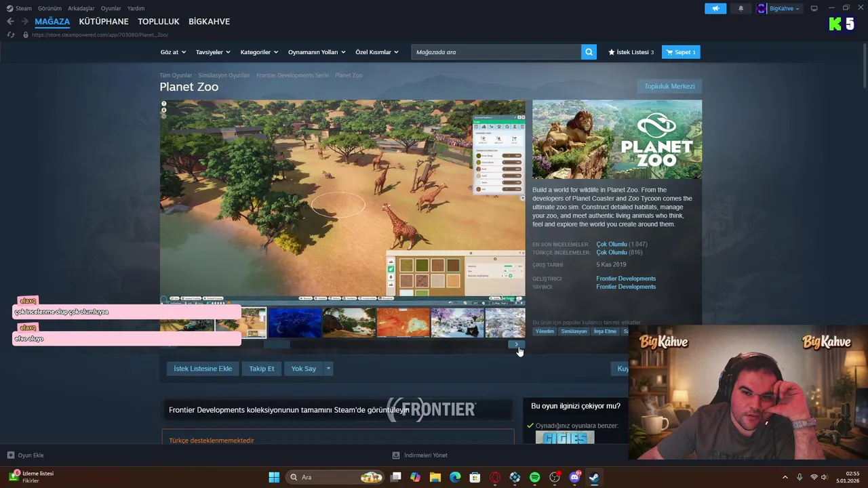Image resolution: width=868 pixels, height=488 pixels.
Task: Click the Mağazada ara search field
Action: pyautogui.click(x=496, y=52)
